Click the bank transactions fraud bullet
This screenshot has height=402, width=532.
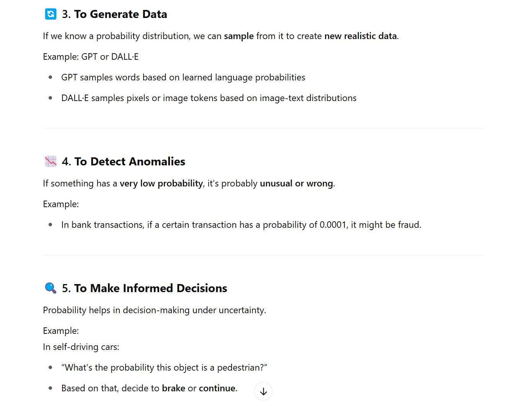click(x=241, y=225)
